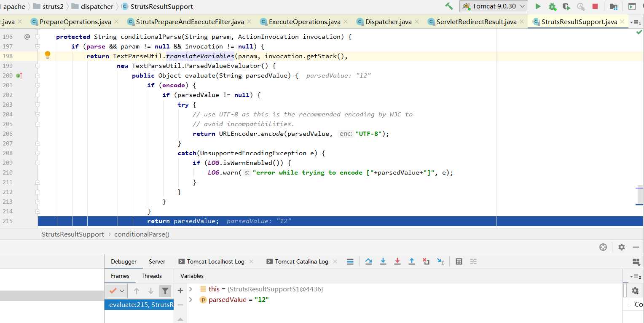Click the Step Out debug icon
This screenshot has width=644, height=323.
tap(412, 261)
